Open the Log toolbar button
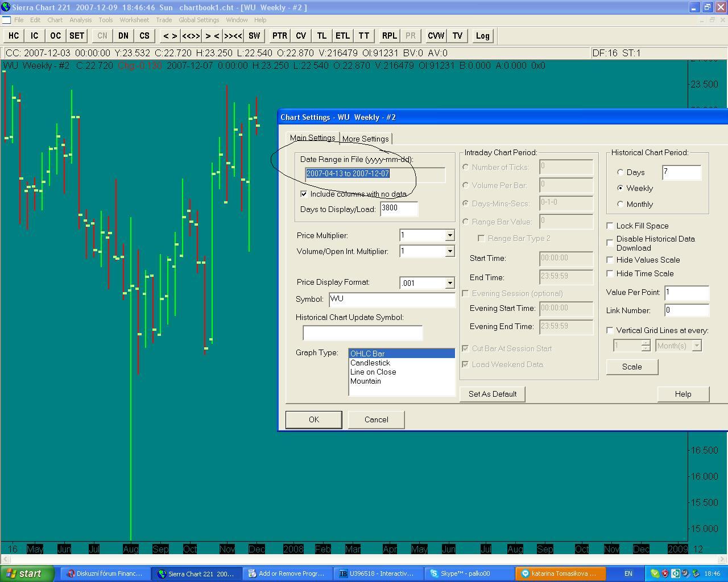Viewport: 728px width, 582px height. pos(482,36)
